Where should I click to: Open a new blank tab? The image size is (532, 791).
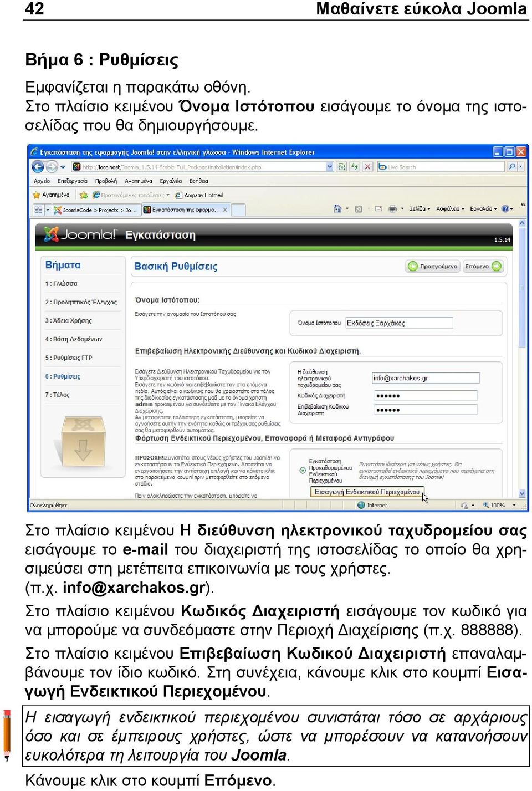click(x=238, y=210)
